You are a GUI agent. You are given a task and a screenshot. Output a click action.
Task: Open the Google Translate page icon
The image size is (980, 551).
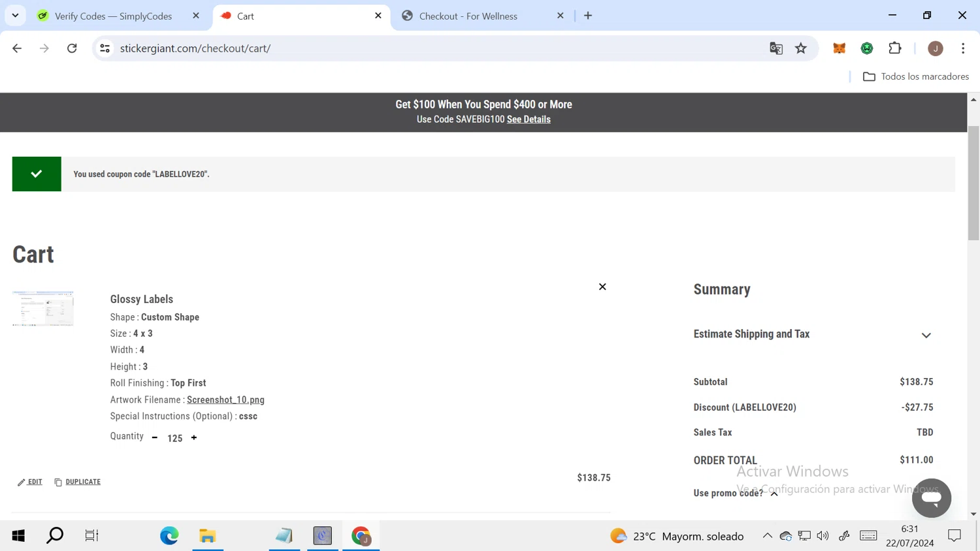pyautogui.click(x=776, y=48)
